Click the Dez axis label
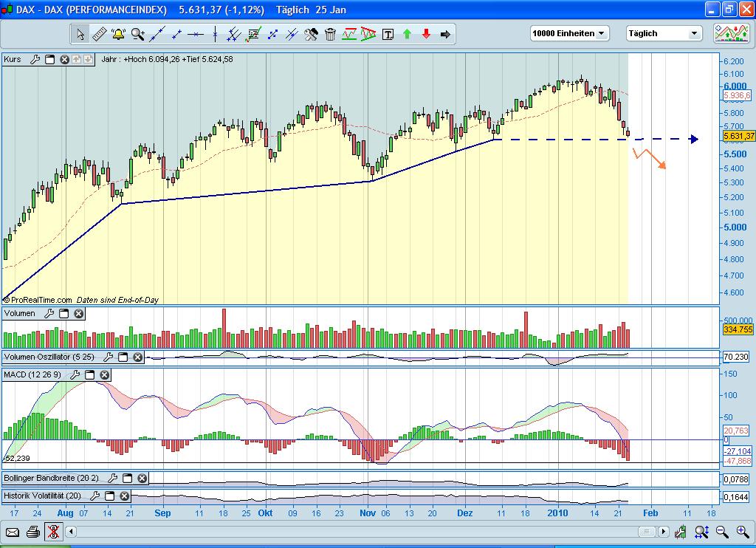This screenshot has width=756, height=548. (464, 513)
